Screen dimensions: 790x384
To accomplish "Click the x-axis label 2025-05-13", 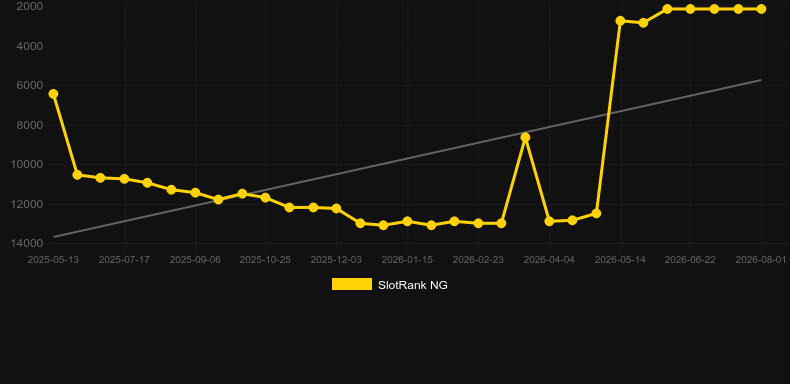I will click(x=53, y=260).
